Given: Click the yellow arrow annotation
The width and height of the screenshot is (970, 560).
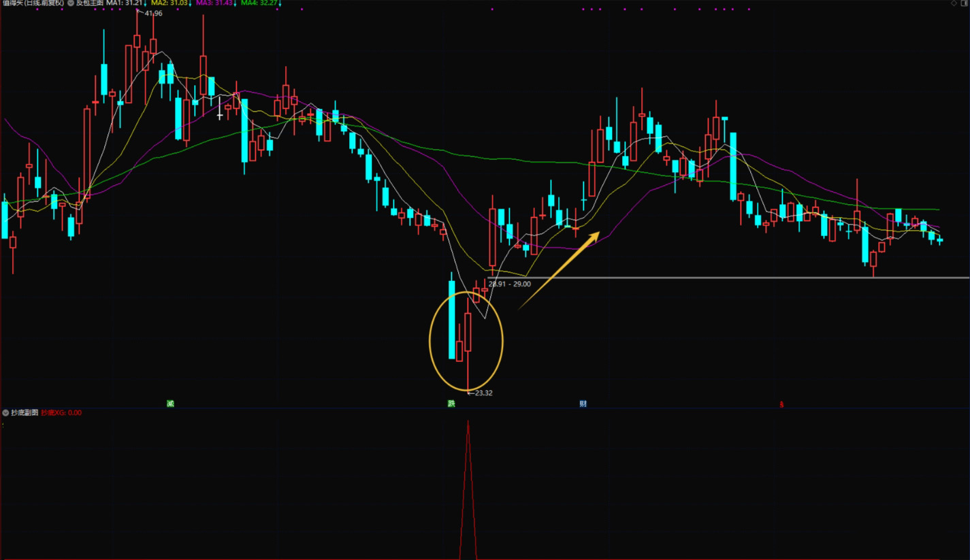Looking at the screenshot, I should 559,270.
